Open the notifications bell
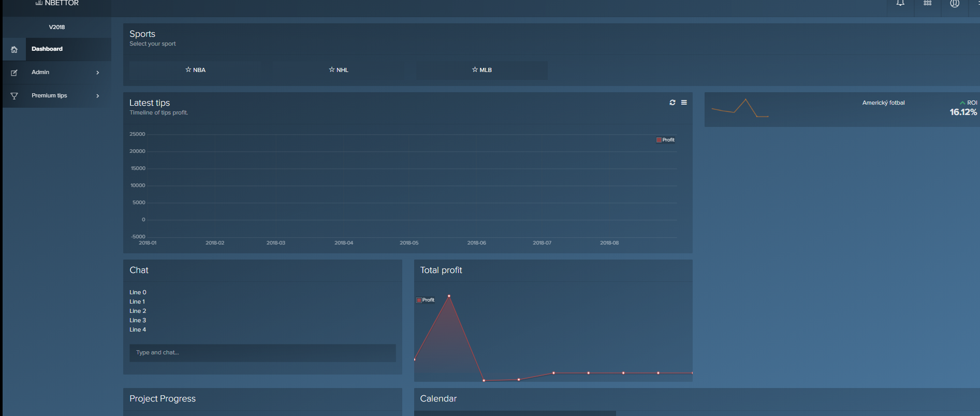Viewport: 980px width, 416px height. (x=900, y=3)
